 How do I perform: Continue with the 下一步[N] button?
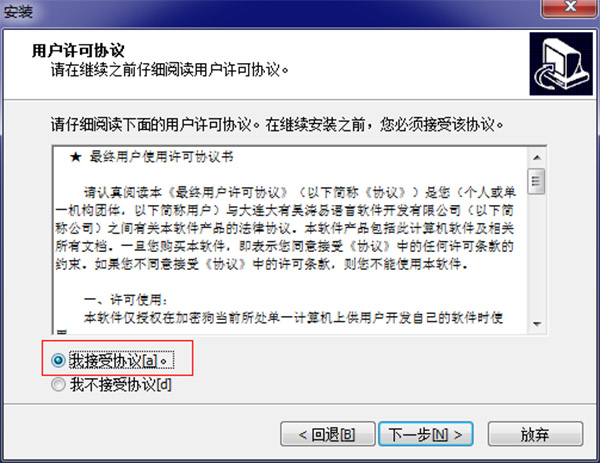click(426, 434)
